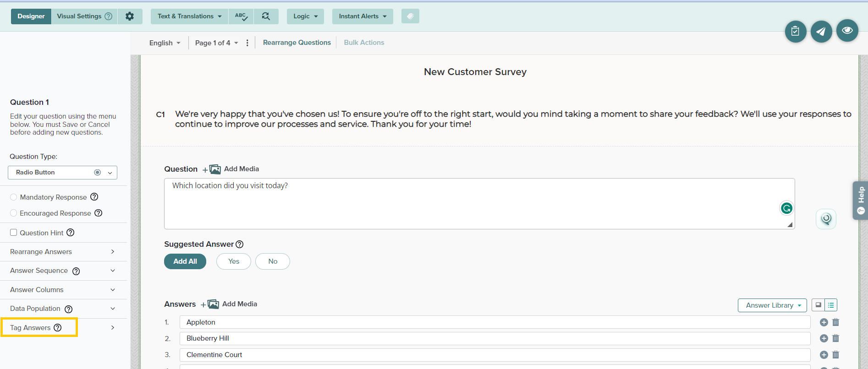Click into the question text box
This screenshot has height=369, width=868.
472,204
